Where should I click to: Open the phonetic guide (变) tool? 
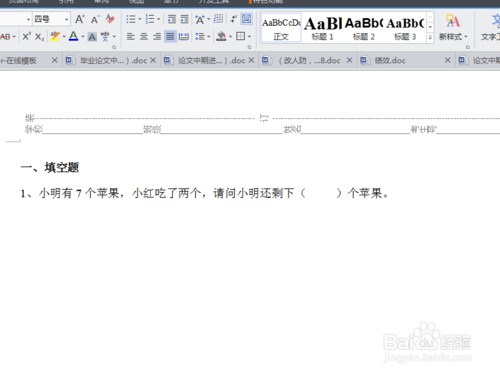pos(105,36)
